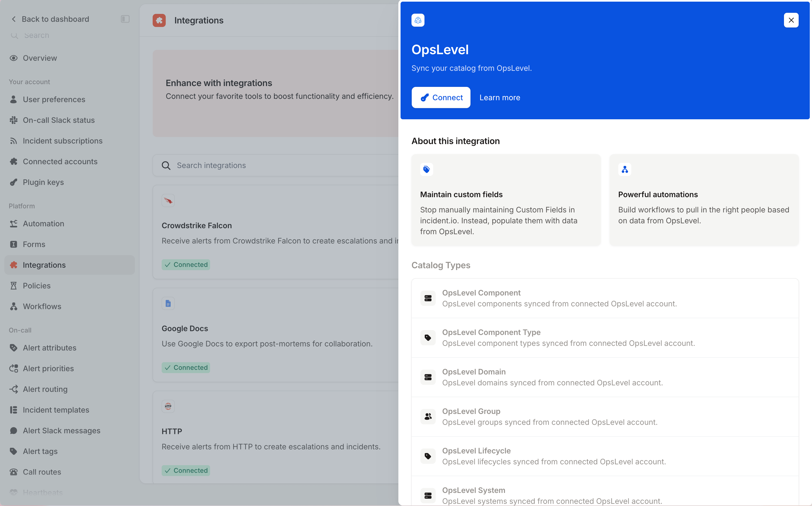Screen dimensions: 812x506
Task: Open the Crowdstrike Falcon integration card
Action: tap(275, 232)
